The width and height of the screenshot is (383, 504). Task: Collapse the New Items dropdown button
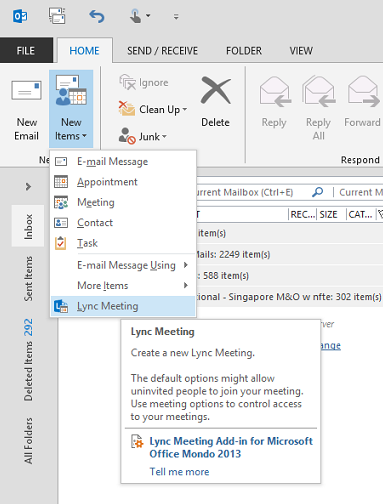[x=71, y=109]
